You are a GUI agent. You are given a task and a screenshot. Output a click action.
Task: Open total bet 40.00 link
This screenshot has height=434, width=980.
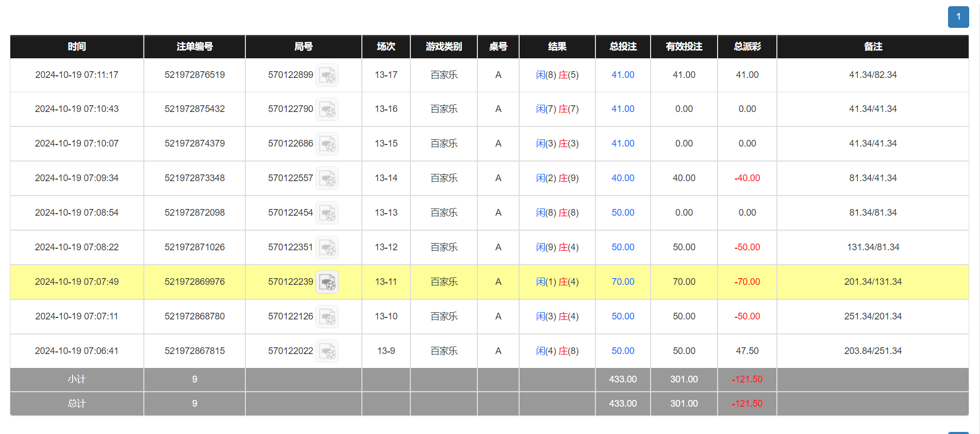623,178
